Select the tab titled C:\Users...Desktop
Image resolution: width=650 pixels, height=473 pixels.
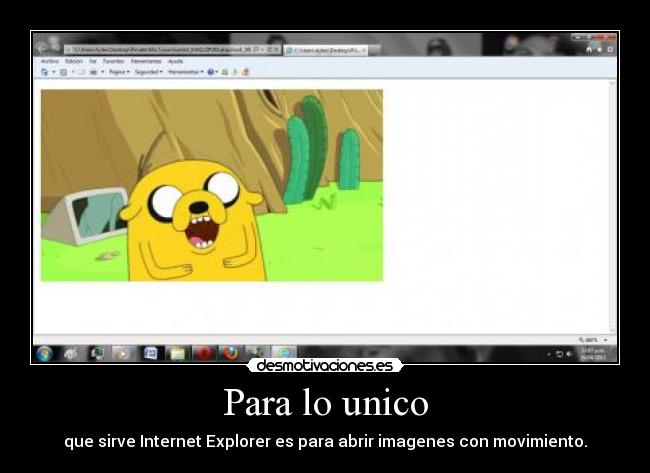click(x=323, y=51)
